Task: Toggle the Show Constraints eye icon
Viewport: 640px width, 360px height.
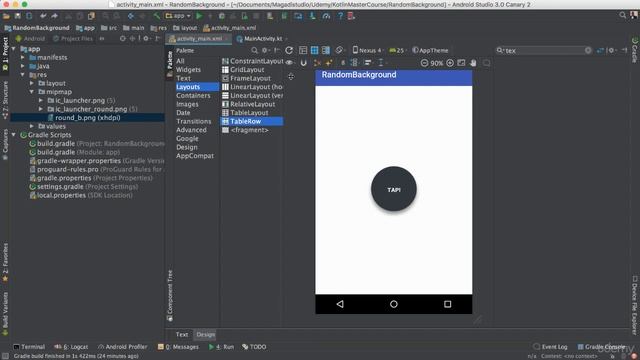Action: 289,62
